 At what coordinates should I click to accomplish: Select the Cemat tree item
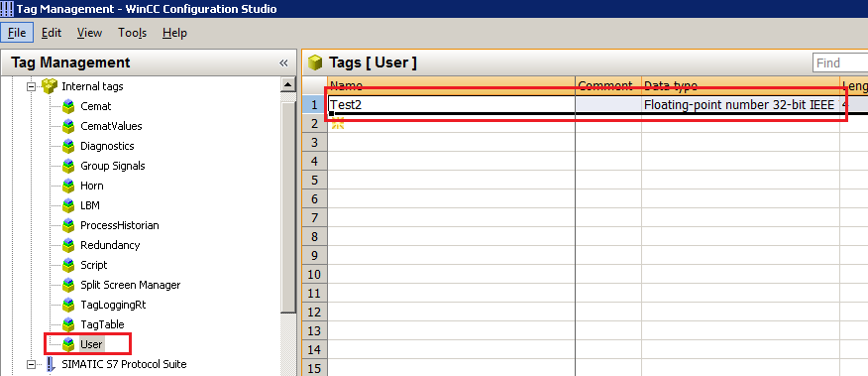(96, 106)
